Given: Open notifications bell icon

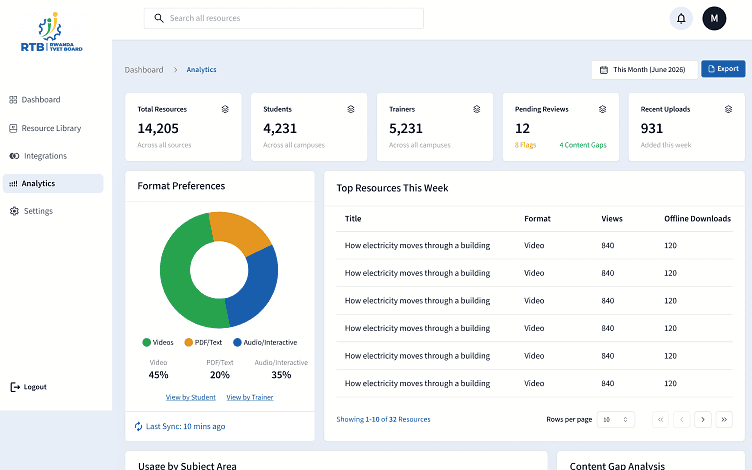Looking at the screenshot, I should click(681, 19).
